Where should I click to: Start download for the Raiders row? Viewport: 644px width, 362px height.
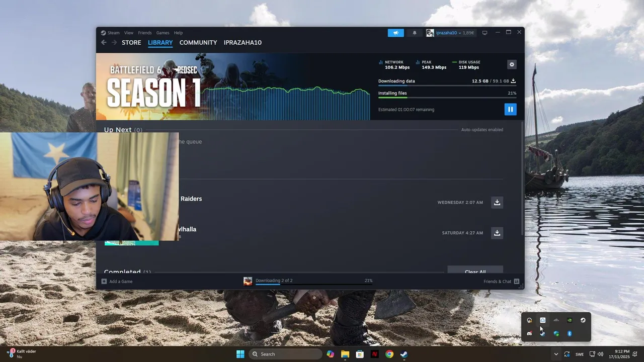(x=497, y=202)
